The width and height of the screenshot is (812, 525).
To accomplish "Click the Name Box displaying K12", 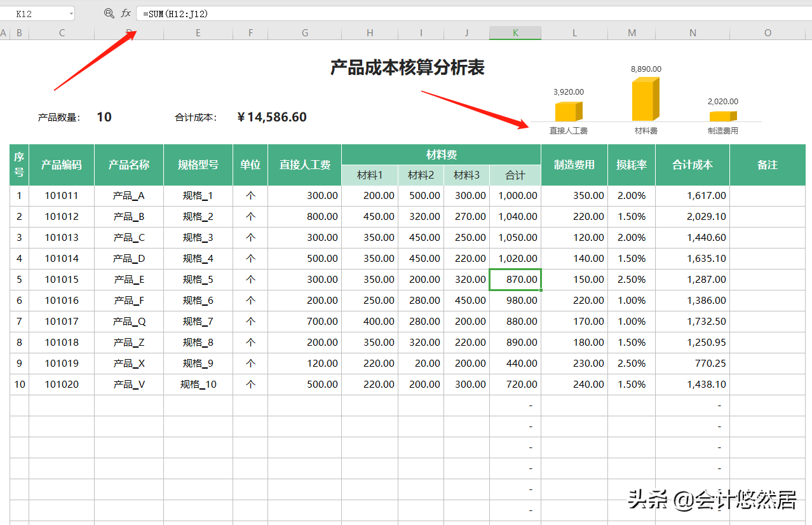I will (x=32, y=13).
